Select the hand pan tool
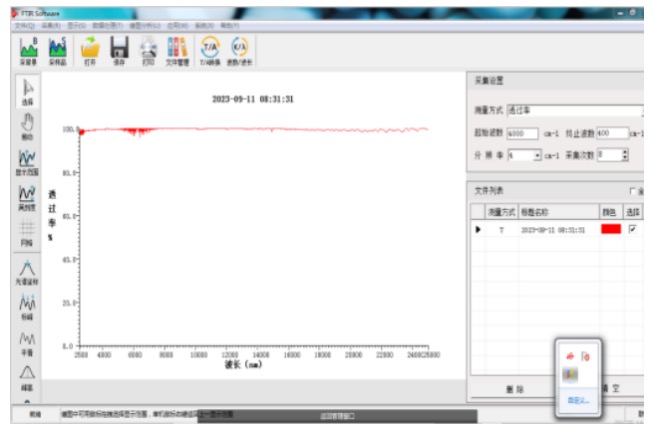 (28, 124)
